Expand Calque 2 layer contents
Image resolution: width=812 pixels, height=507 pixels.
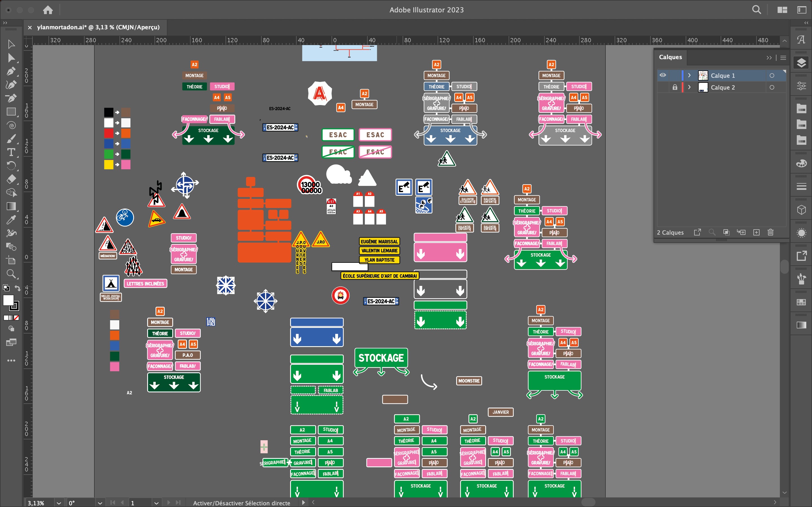pos(689,87)
